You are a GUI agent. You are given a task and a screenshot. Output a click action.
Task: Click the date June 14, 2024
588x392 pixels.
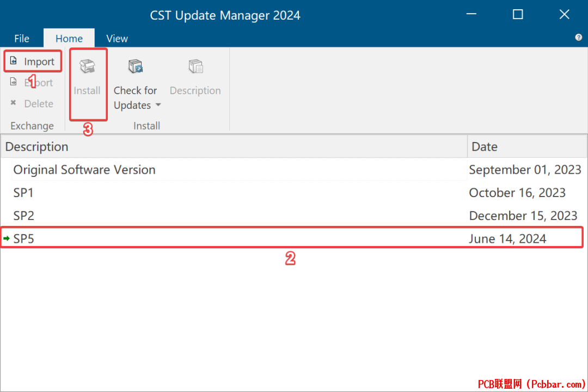pyautogui.click(x=507, y=238)
